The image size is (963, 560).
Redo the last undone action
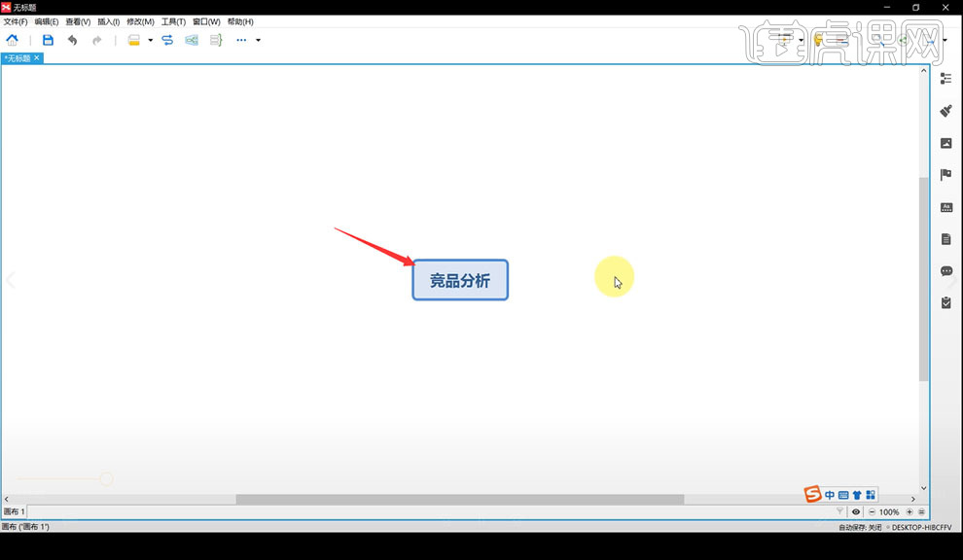point(97,40)
